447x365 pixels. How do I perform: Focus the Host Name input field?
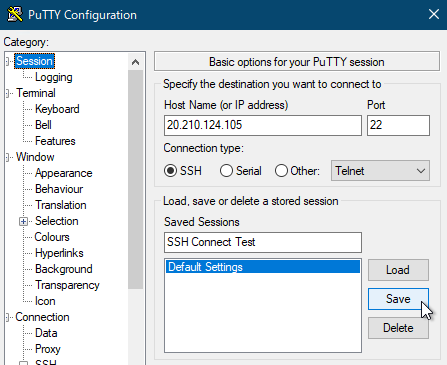tap(263, 125)
